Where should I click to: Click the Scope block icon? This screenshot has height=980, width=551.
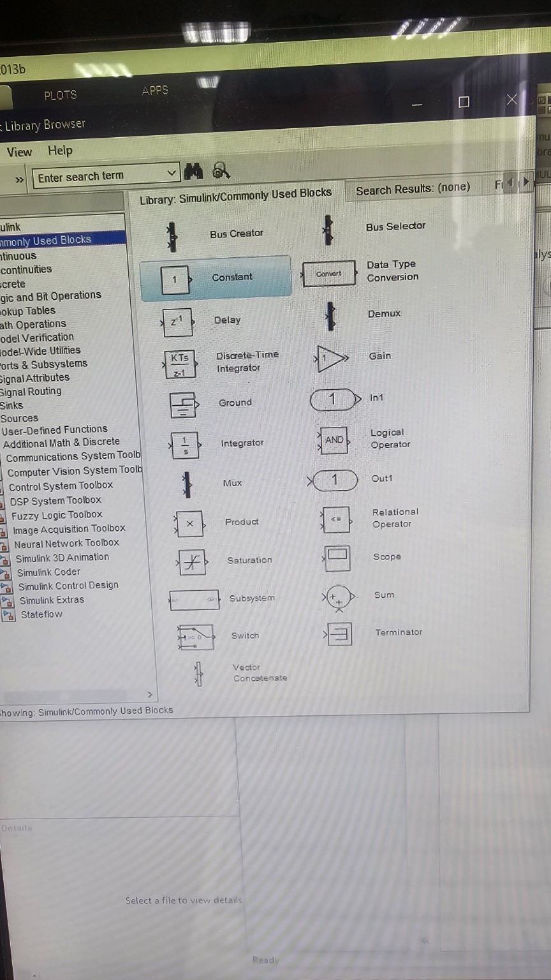(337, 558)
